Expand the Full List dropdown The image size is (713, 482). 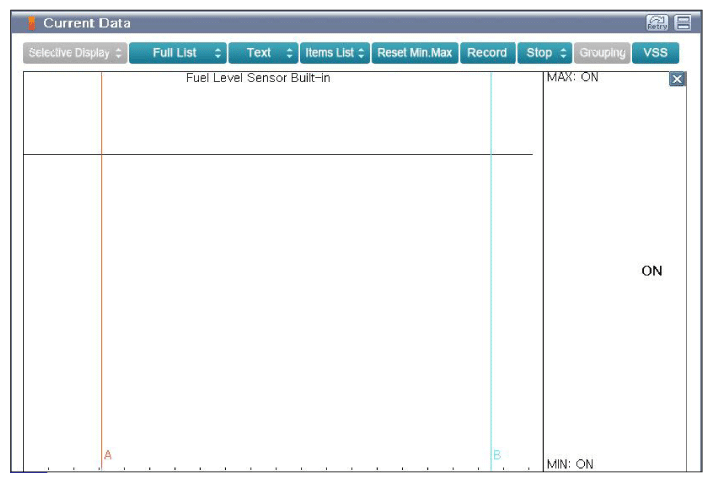tap(177, 53)
